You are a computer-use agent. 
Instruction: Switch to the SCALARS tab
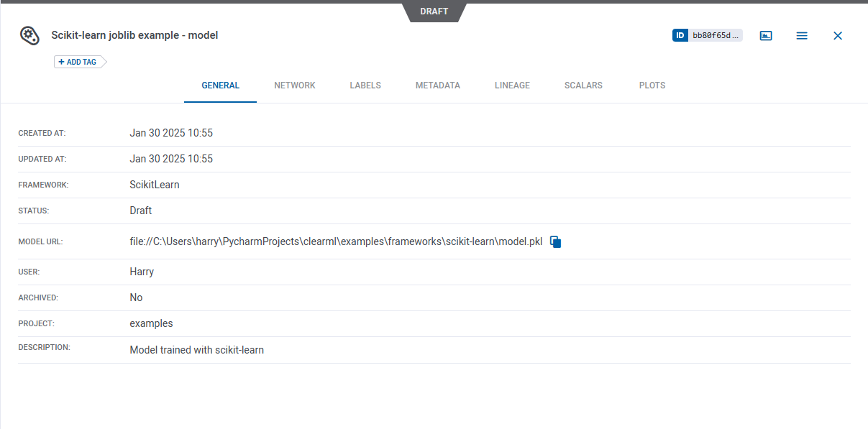(583, 85)
